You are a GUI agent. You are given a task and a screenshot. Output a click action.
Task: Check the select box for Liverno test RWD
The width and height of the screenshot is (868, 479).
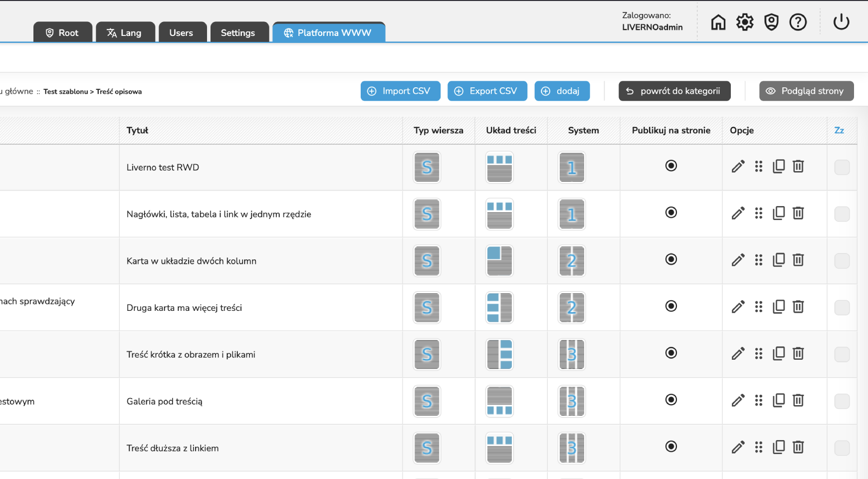coord(842,167)
